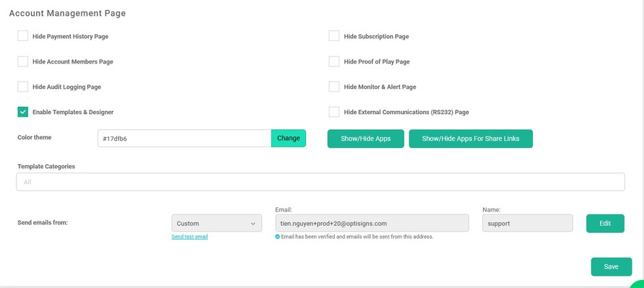Save the account management settings
Viewport: 644px width, 288px height.
point(611,266)
